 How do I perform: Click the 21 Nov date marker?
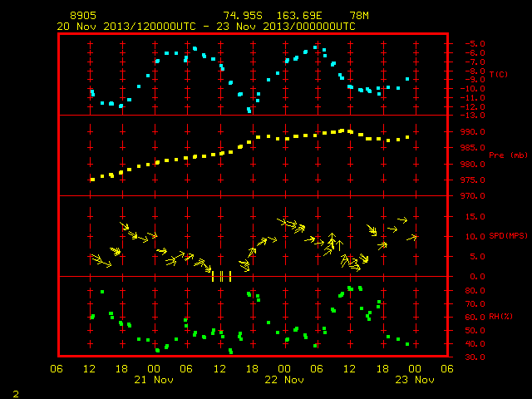coord(154,380)
